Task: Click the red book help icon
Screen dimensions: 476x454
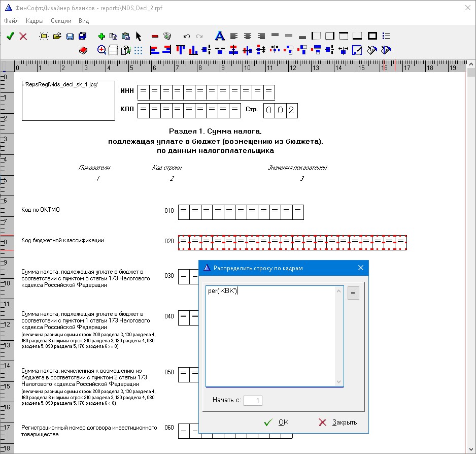Action: (x=84, y=50)
